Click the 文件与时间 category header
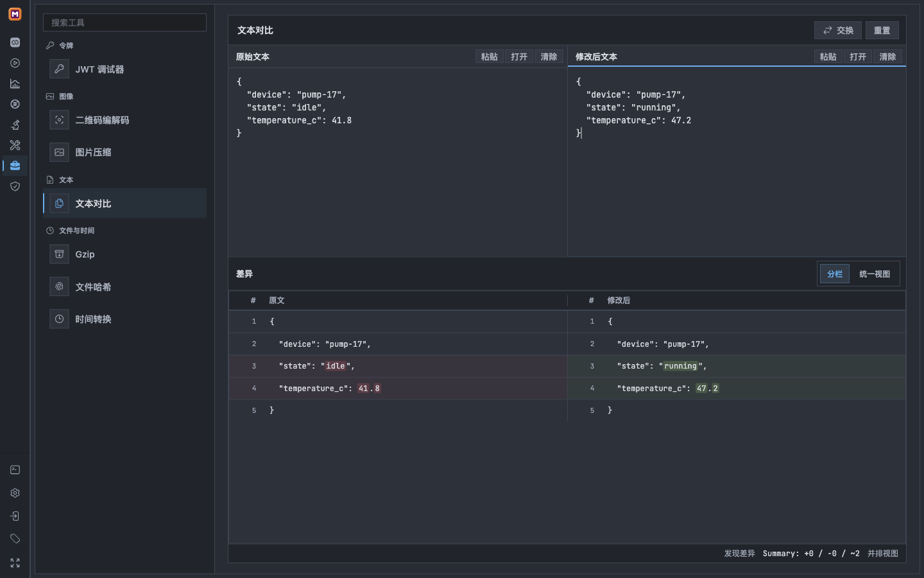 click(x=70, y=231)
